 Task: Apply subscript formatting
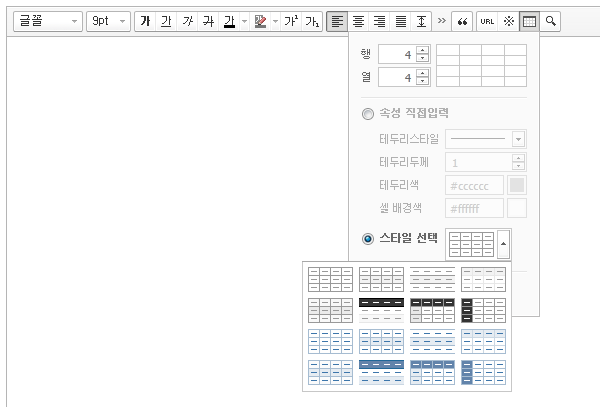pos(312,21)
